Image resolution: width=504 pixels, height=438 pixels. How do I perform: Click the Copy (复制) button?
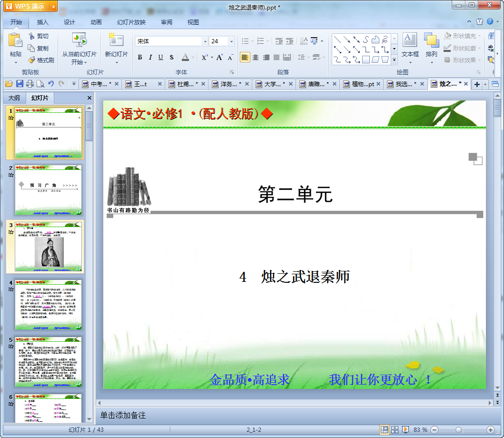click(39, 48)
